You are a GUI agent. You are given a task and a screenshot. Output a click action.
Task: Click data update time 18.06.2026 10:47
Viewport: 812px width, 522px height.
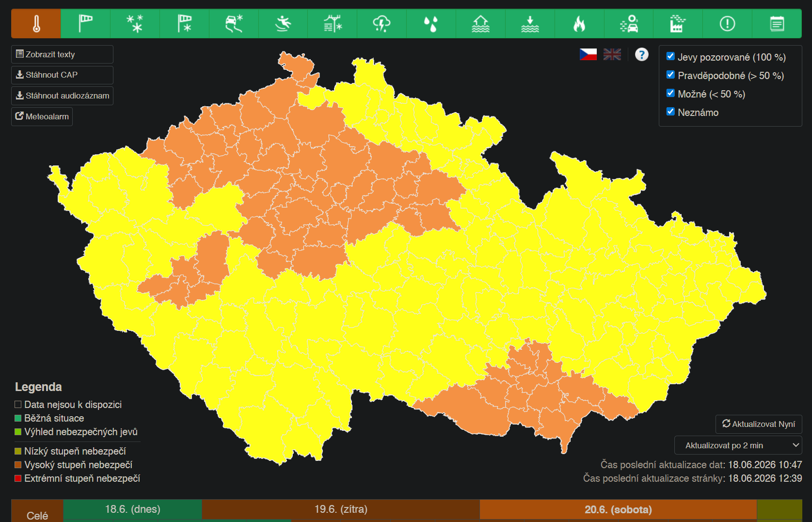coord(765,465)
